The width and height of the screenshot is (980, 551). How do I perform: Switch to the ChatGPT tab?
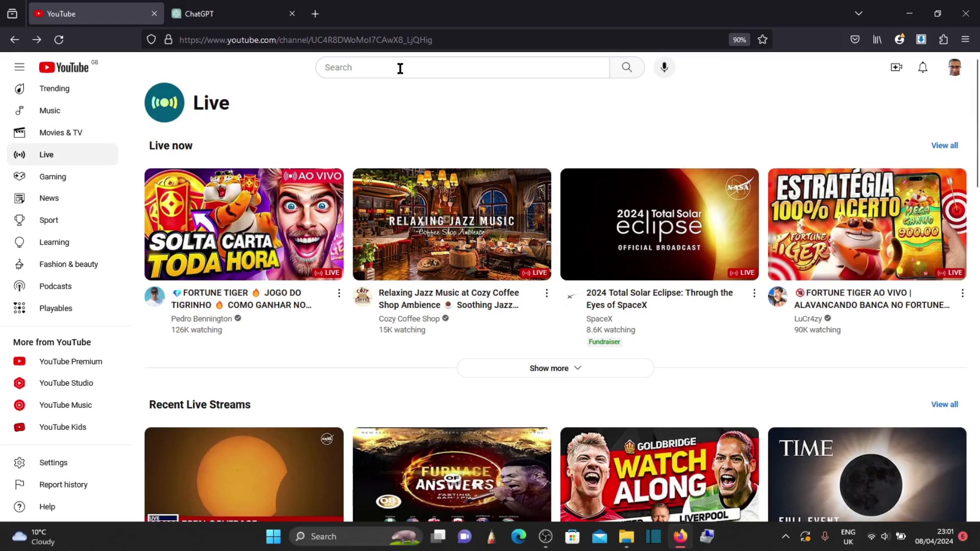(234, 14)
